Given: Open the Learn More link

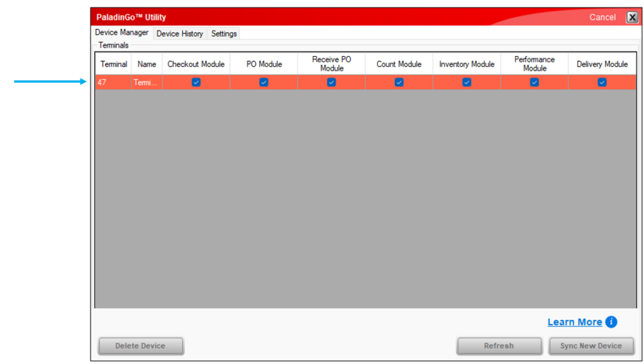Looking at the screenshot, I should coord(574,322).
